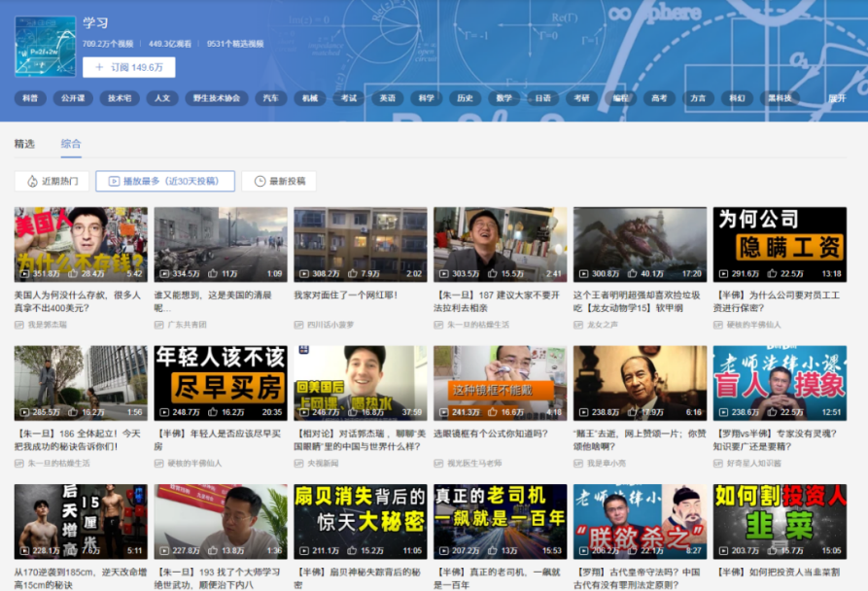
Task: Visit uploader 四川话小菠萝
Action: pos(330,325)
